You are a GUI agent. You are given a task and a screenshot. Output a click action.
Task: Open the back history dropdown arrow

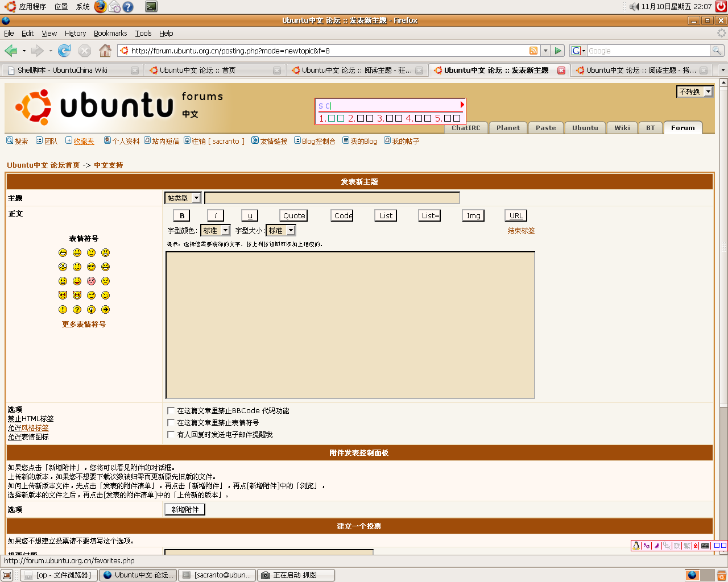click(x=24, y=51)
